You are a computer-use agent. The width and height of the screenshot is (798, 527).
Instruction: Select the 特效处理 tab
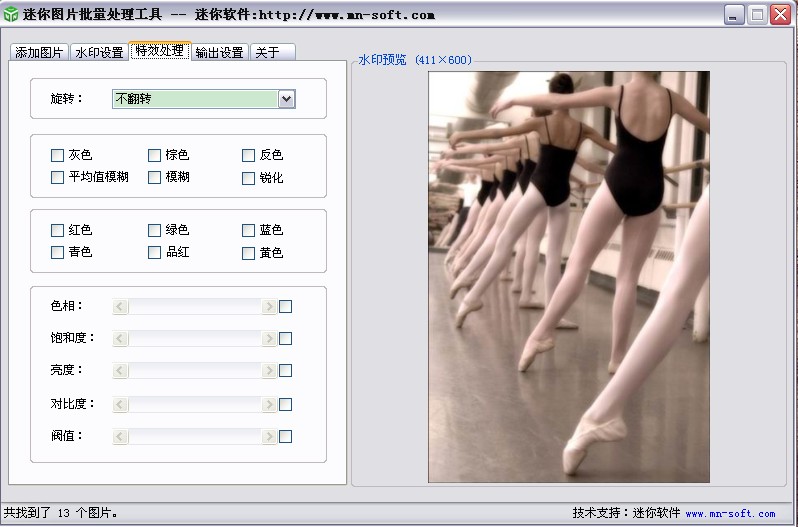[160, 51]
